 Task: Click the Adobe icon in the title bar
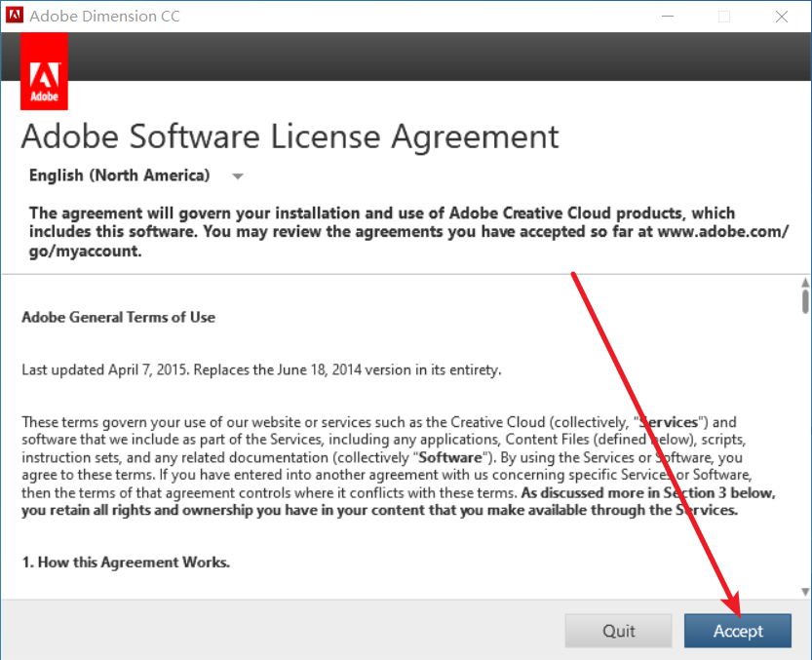click(x=14, y=15)
